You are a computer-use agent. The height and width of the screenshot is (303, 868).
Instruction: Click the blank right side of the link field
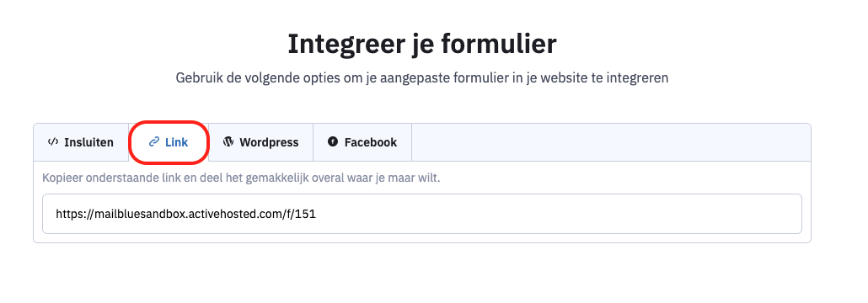tap(559, 214)
